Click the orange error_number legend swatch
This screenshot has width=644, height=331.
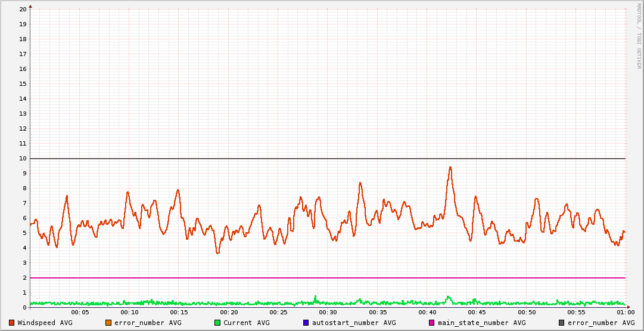pyautogui.click(x=108, y=323)
